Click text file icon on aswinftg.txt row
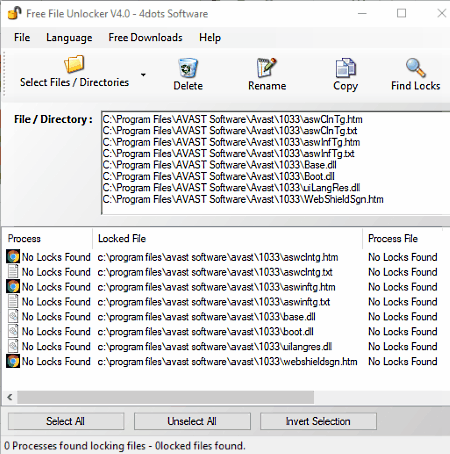 click(13, 301)
